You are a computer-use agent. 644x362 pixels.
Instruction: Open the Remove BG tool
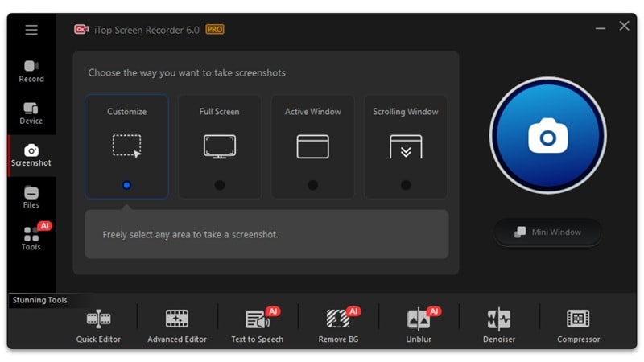[338, 326]
